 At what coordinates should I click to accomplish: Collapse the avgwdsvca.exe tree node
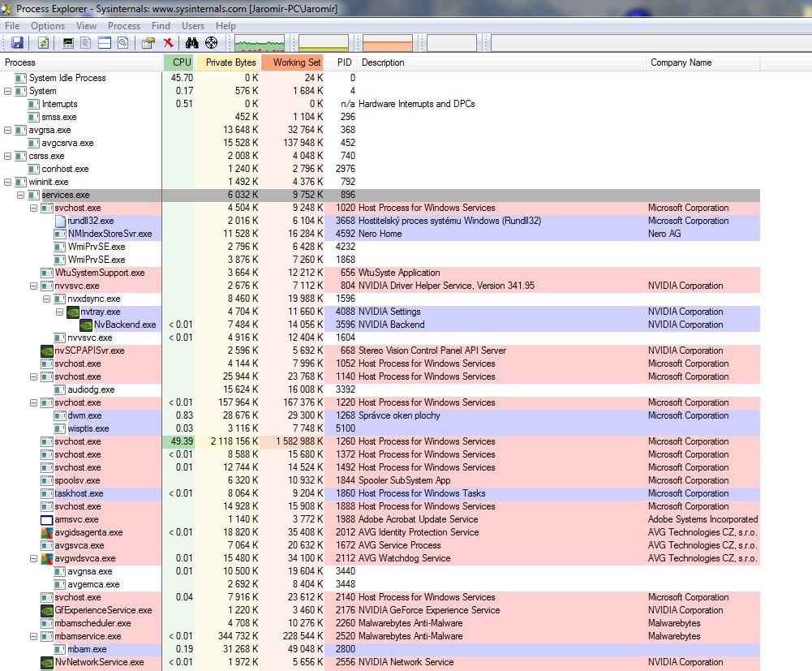(x=33, y=558)
